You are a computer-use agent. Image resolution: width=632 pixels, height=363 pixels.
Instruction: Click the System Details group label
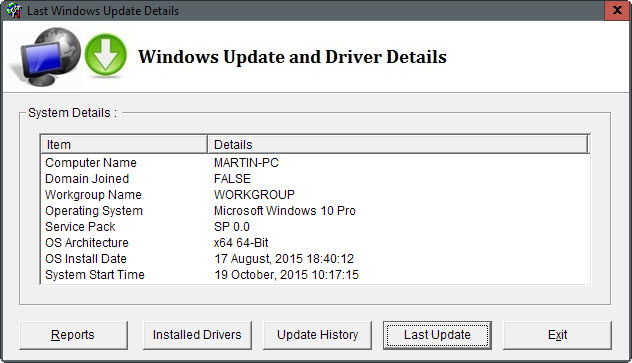coord(73,113)
